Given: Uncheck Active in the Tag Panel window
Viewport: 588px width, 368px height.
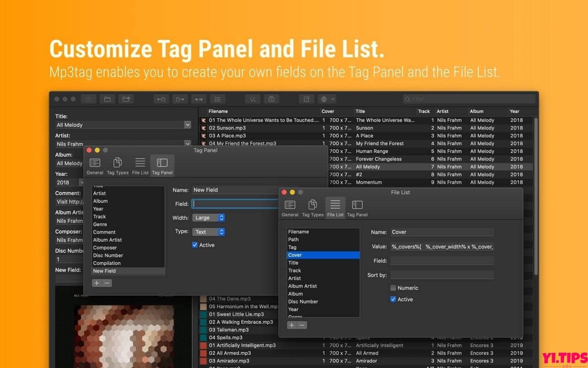Looking at the screenshot, I should (195, 245).
